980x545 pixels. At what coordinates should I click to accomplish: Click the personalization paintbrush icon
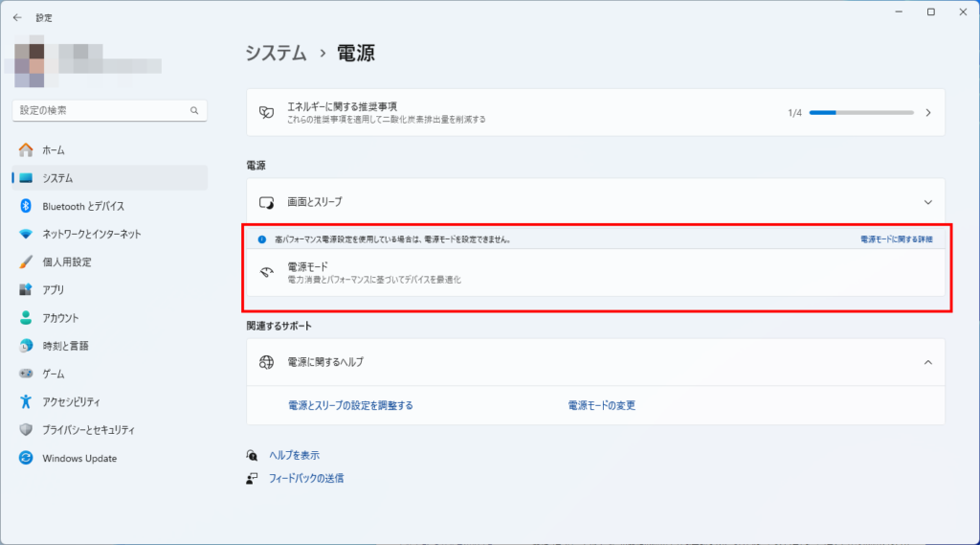click(x=26, y=261)
